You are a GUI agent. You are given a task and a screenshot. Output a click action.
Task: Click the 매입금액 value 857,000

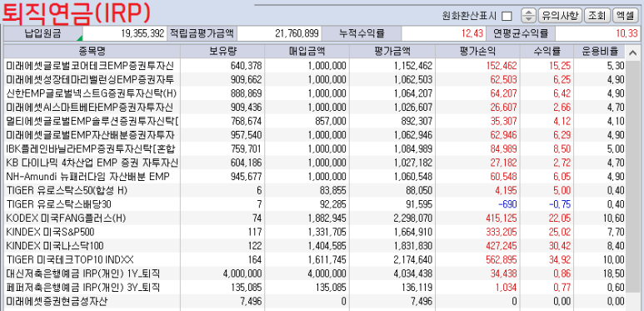point(331,121)
